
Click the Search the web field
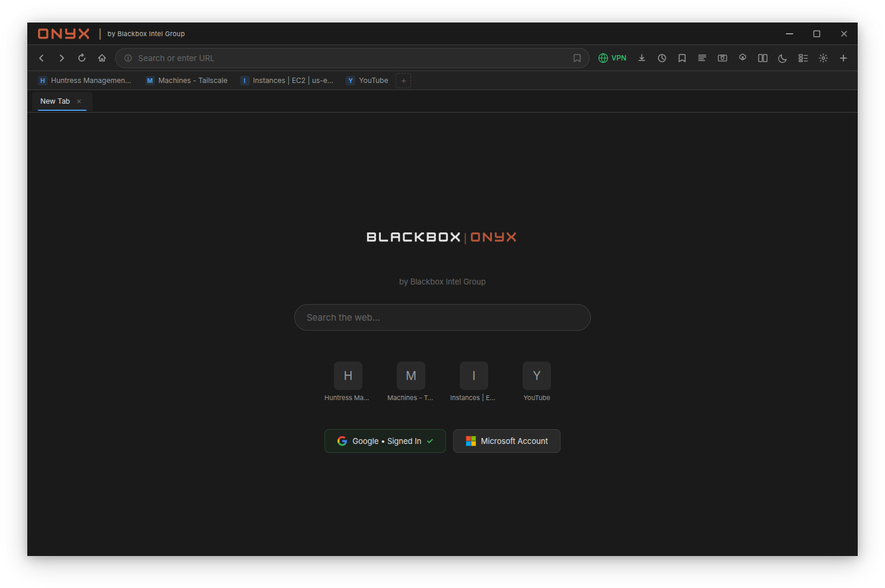coord(442,317)
